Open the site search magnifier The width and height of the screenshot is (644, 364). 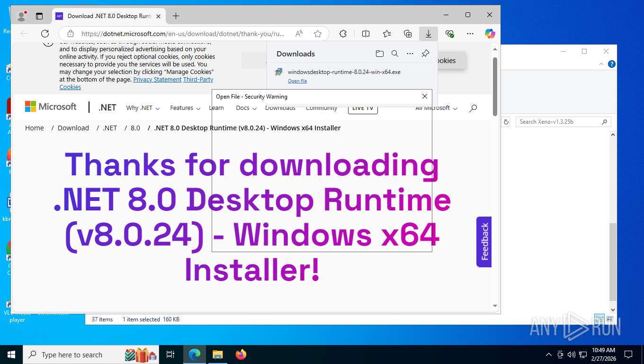tap(473, 108)
